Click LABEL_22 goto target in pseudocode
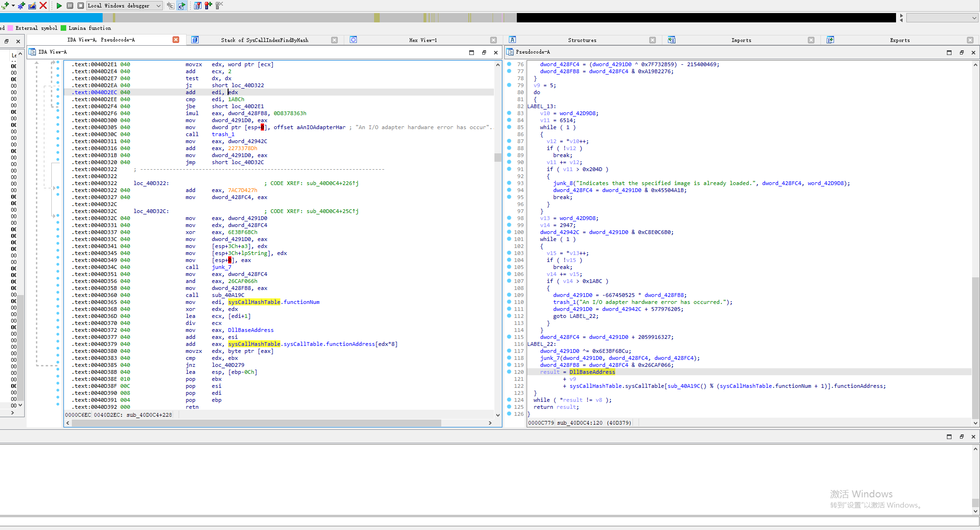Image resolution: width=980 pixels, height=530 pixels. click(x=584, y=316)
